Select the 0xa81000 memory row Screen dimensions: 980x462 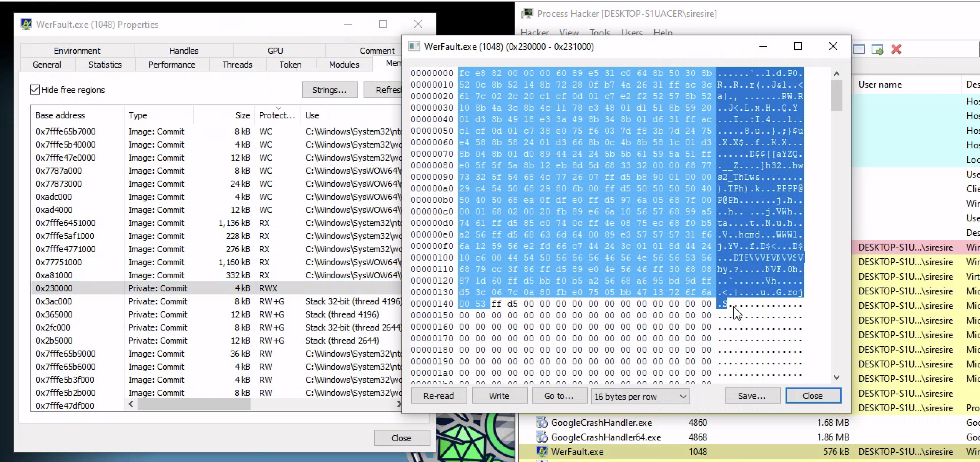click(x=217, y=275)
